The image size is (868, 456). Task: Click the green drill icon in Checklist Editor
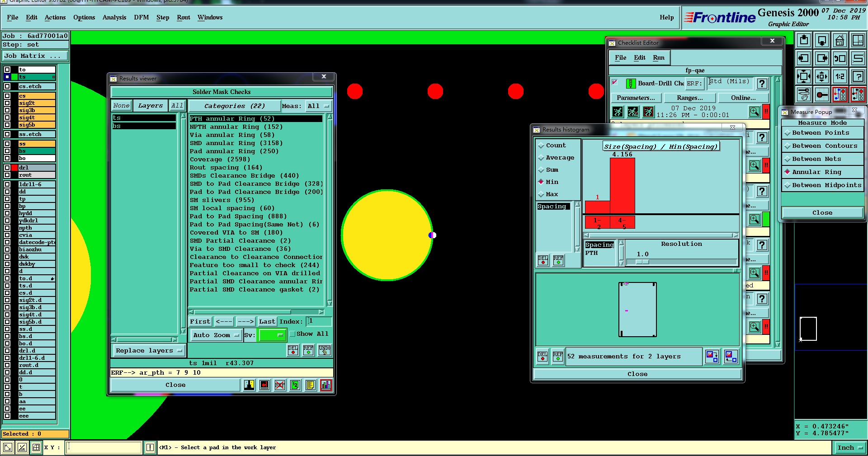631,84
